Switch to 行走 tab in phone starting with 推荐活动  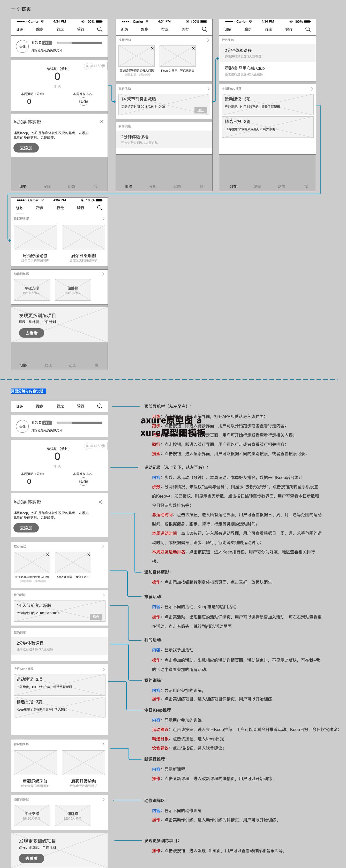pyautogui.click(x=165, y=29)
